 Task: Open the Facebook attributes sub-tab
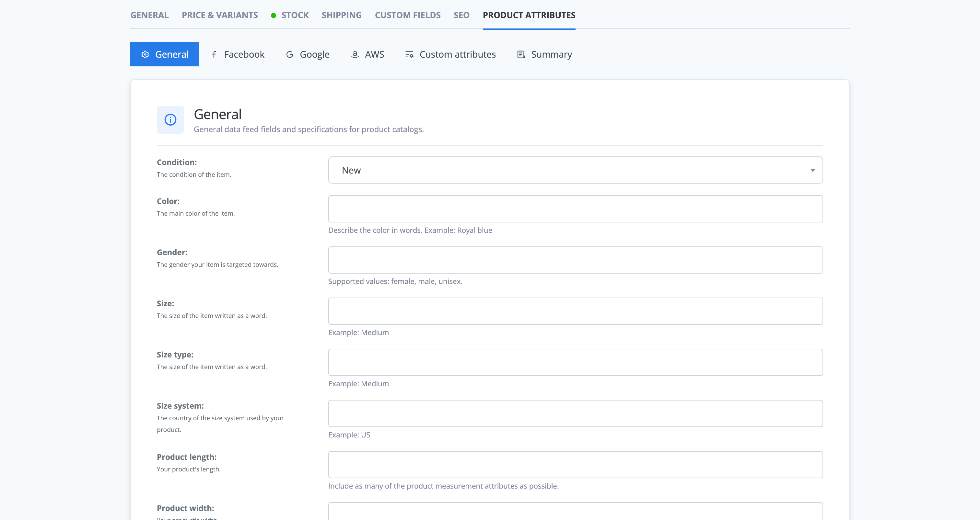click(238, 54)
